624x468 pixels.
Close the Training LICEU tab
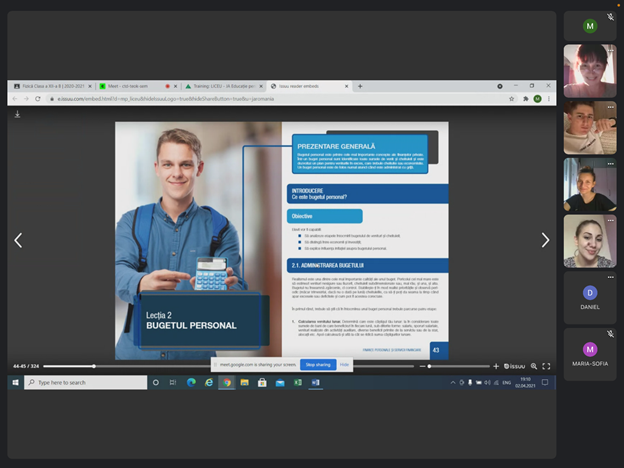pos(261,86)
